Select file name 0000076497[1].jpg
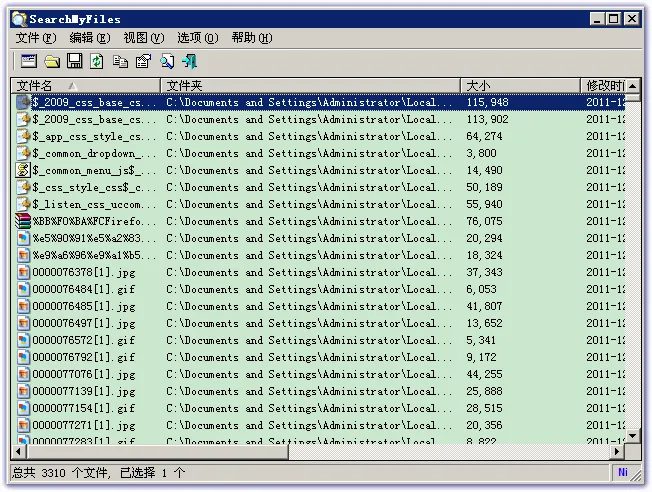Image resolution: width=652 pixels, height=492 pixels. point(84,324)
